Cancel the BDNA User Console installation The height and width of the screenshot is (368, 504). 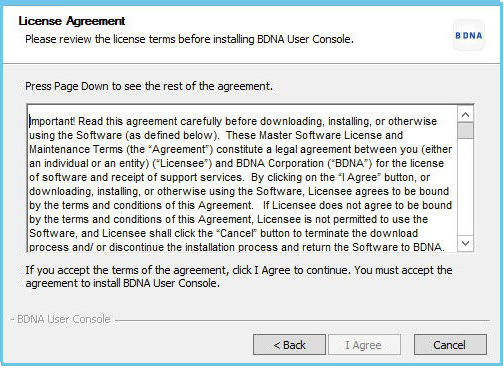450,345
